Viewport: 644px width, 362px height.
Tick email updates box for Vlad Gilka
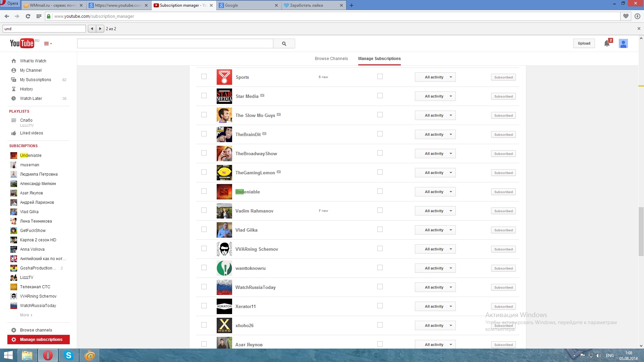click(380, 229)
